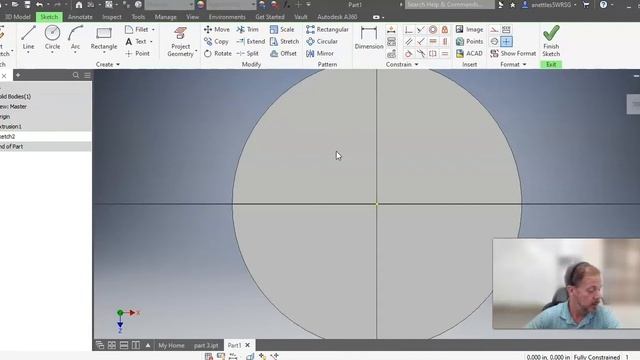Open the appearance color selector
640x360 pixels.
click(x=201, y=5)
